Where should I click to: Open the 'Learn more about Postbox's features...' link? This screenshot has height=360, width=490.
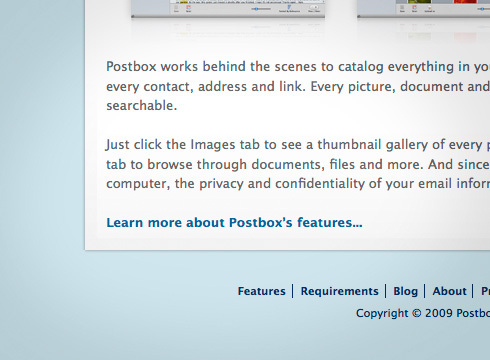coord(234,223)
